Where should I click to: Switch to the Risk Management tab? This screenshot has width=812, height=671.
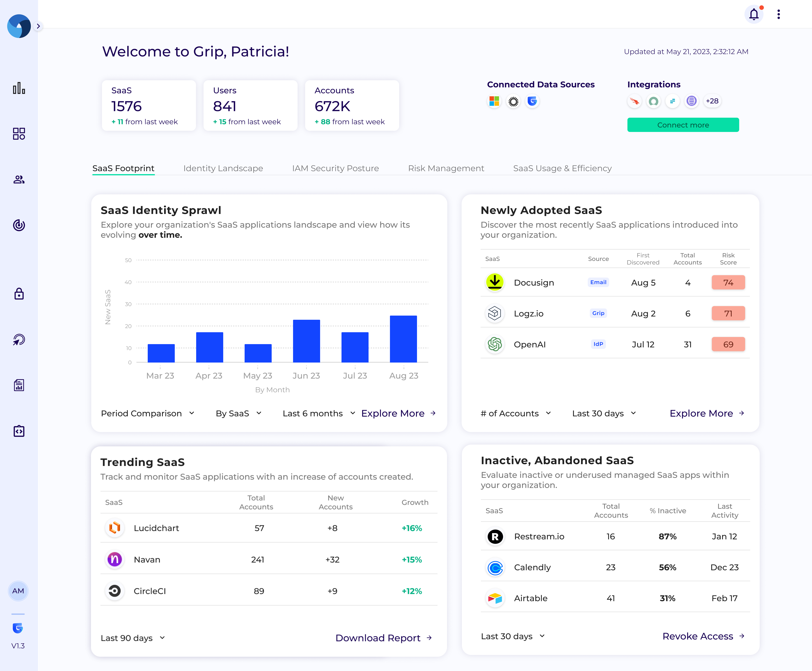tap(446, 168)
